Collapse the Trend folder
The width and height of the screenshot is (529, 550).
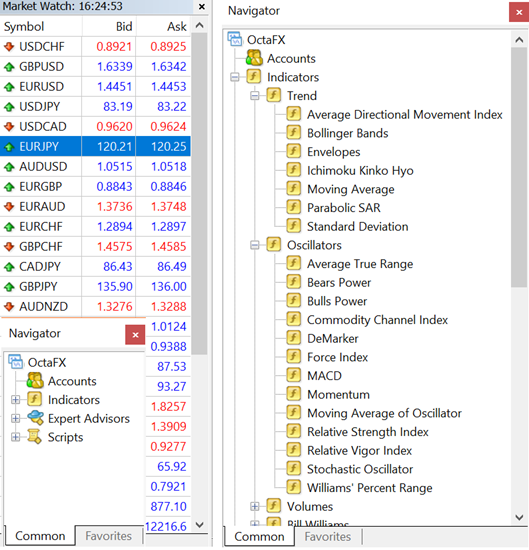click(255, 95)
